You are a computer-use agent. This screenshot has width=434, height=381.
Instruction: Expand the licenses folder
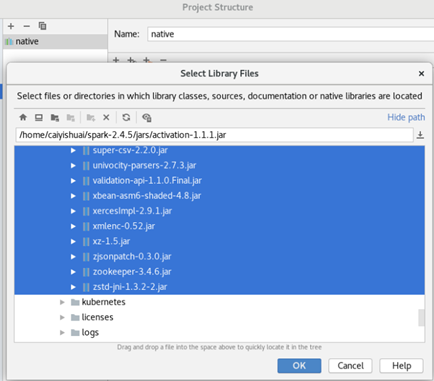62,317
